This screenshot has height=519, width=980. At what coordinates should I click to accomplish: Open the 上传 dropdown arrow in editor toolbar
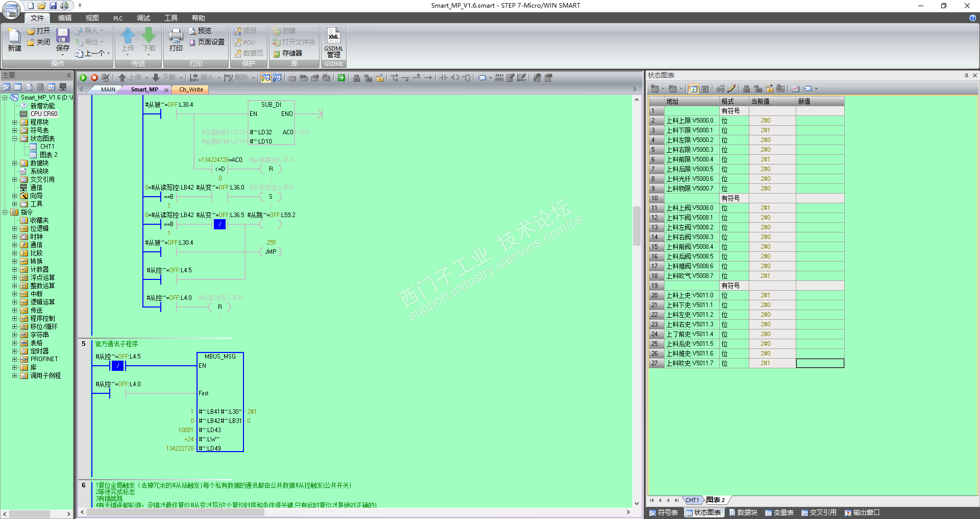pos(146,78)
